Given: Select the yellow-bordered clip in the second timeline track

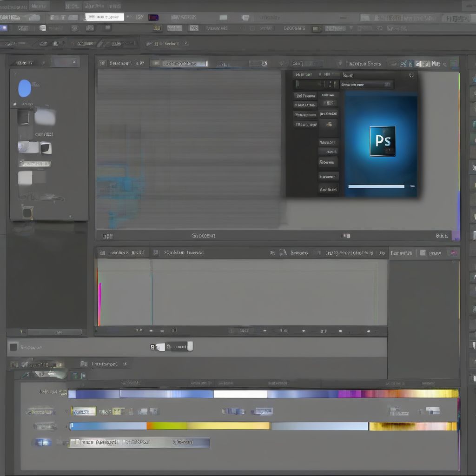Looking at the screenshot, I should (x=84, y=411).
